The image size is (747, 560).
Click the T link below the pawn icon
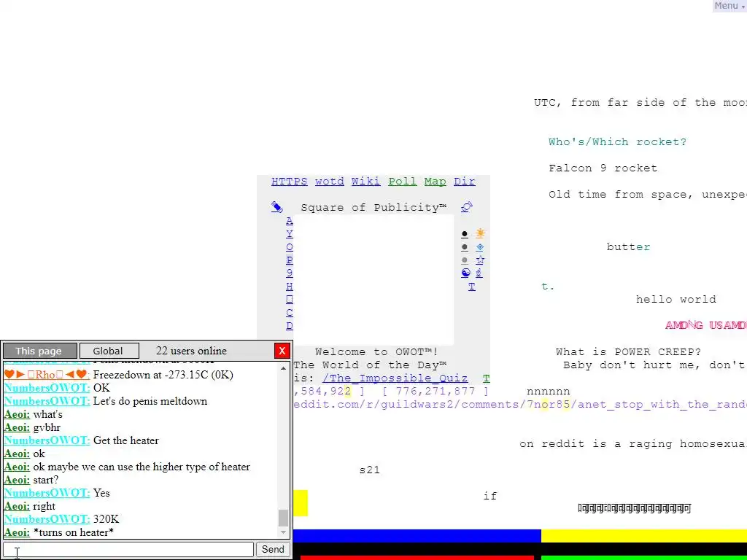472,286
